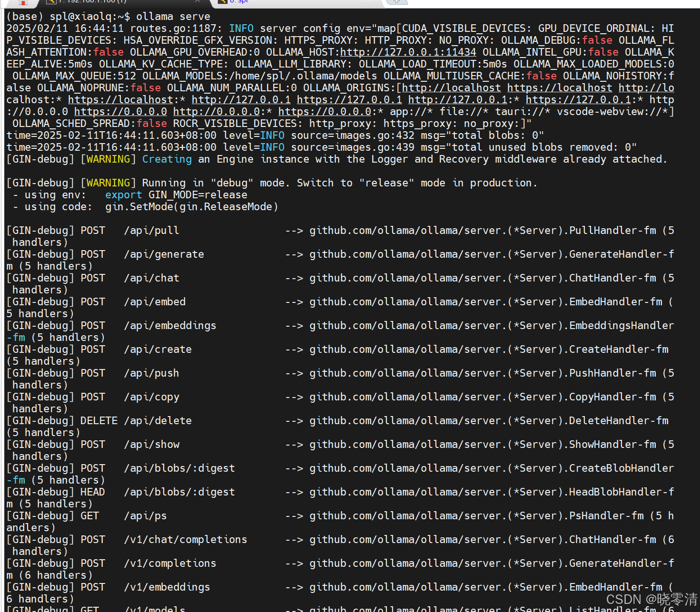Click the /api/copy route path
This screenshot has width=700, height=612.
(151, 397)
